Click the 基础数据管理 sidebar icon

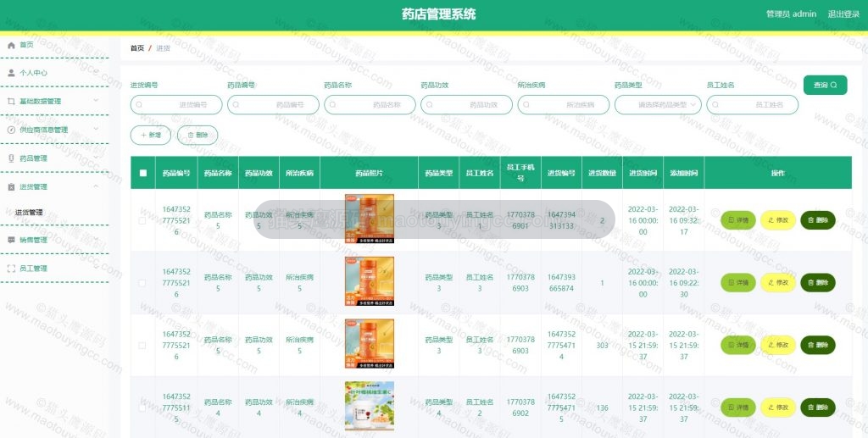point(11,101)
